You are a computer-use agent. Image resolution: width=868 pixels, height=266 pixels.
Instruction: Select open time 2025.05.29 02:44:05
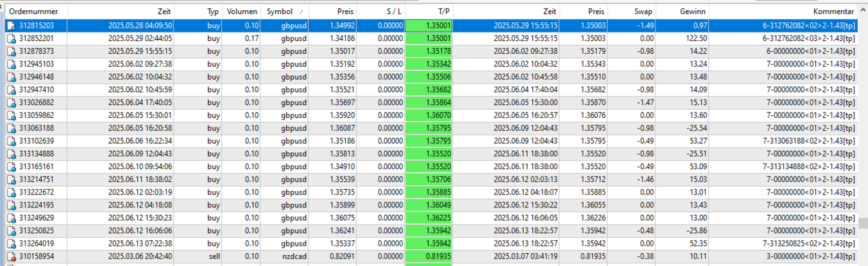(140, 38)
